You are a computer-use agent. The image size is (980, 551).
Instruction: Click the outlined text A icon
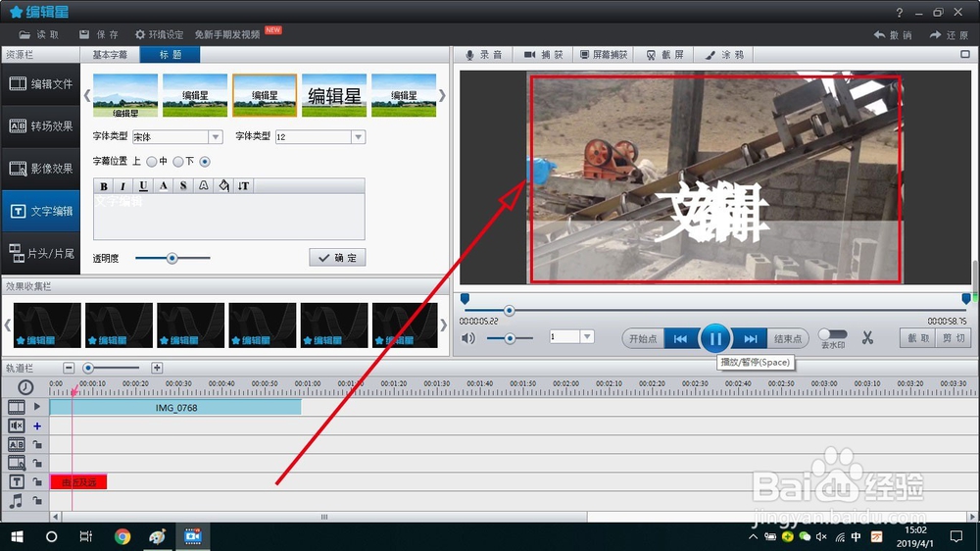click(x=203, y=185)
